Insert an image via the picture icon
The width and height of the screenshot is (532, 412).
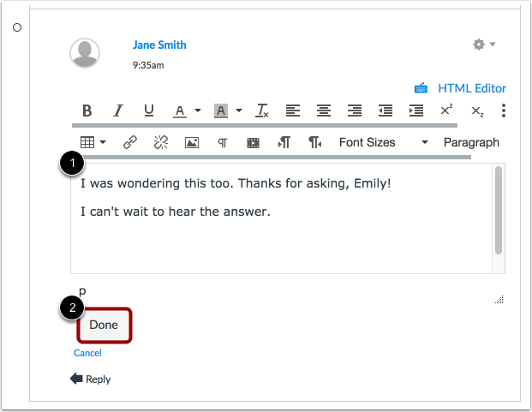(192, 143)
